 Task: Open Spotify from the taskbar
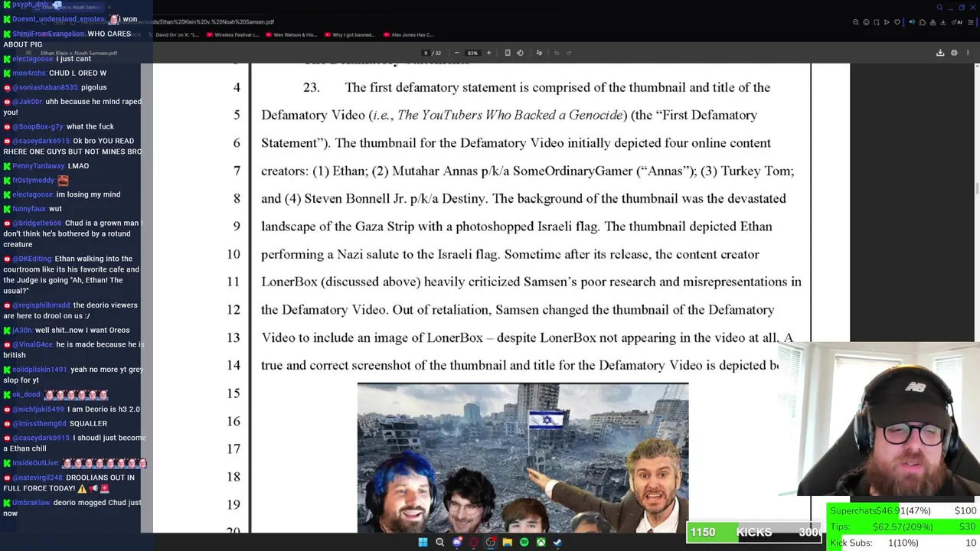coord(524,543)
